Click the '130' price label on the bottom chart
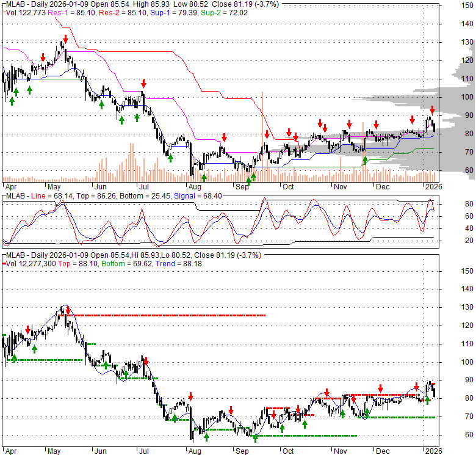This screenshot has height=455, width=476. point(467,307)
